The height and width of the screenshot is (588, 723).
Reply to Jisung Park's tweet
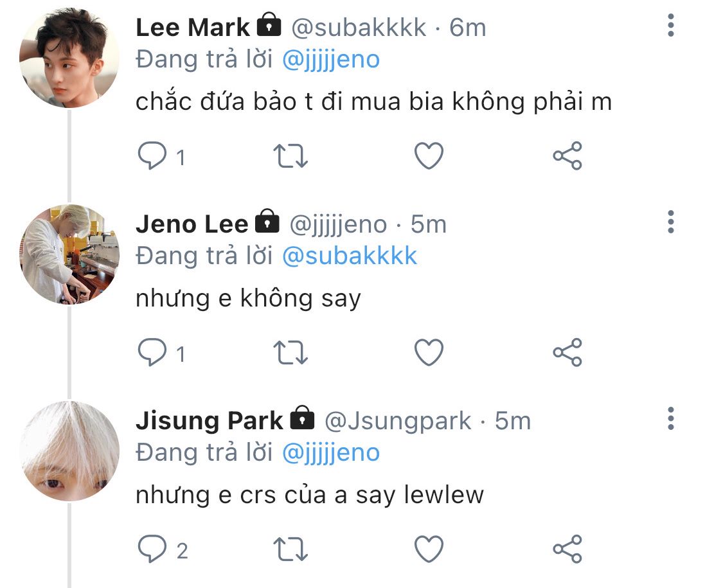point(152,549)
